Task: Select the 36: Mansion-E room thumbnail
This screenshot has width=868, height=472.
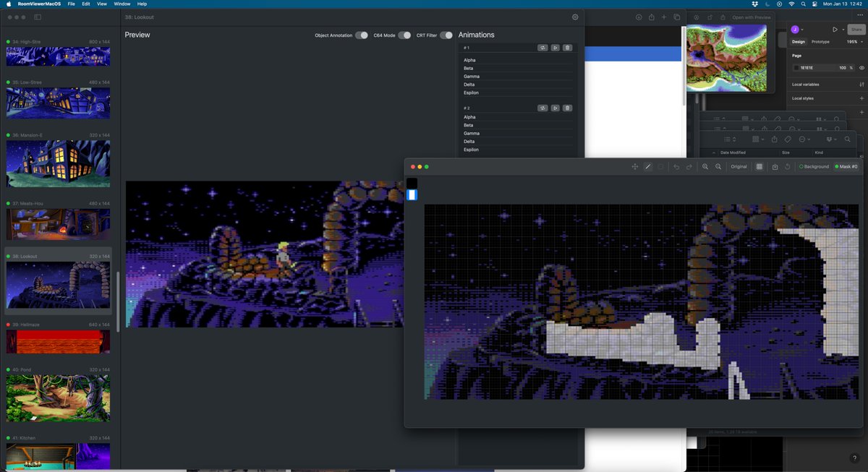Action: point(58,163)
